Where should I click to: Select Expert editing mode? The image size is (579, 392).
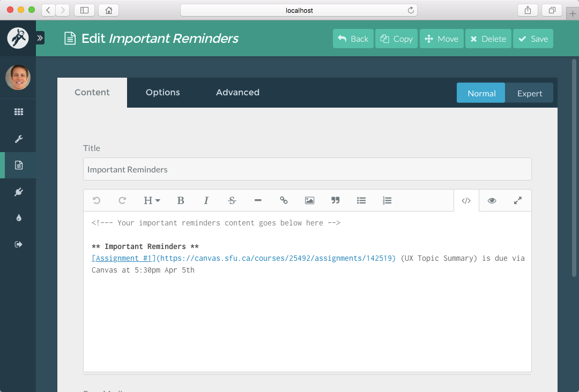529,93
